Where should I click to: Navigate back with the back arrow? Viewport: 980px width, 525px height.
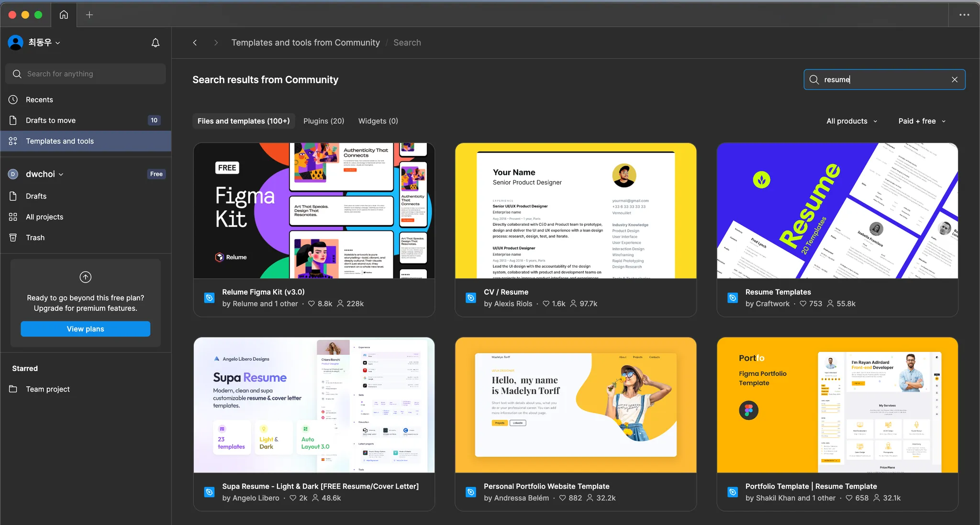(x=195, y=43)
